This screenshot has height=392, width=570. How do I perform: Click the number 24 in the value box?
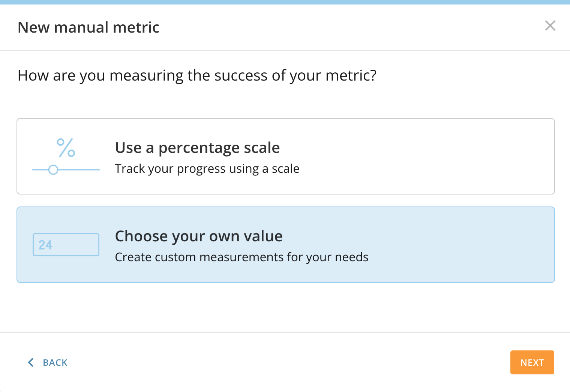point(46,245)
